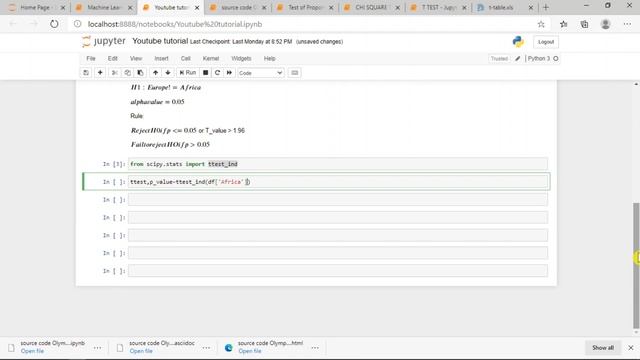Run the selected cell
The width and height of the screenshot is (640, 360).
(188, 73)
